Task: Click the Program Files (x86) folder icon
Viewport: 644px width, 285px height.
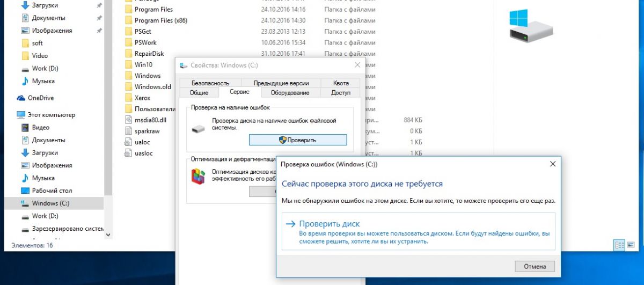Action: [x=128, y=20]
